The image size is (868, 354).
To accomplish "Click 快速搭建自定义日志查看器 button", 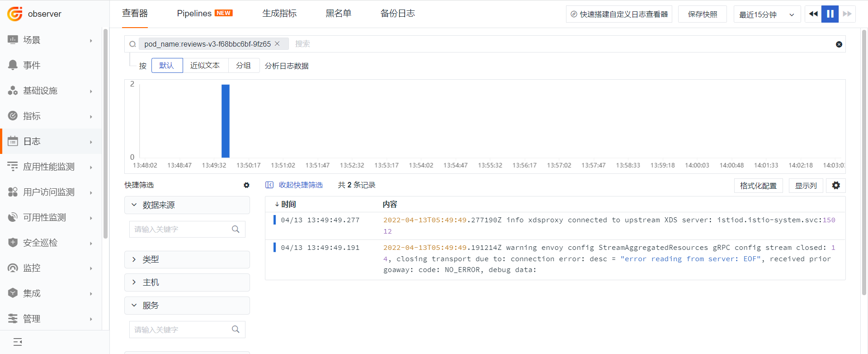I will pos(619,14).
